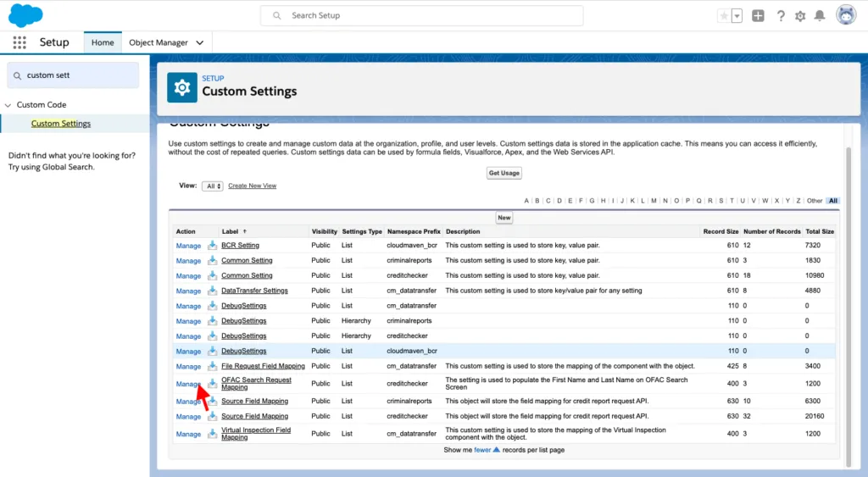Open the OFAC Search Request Mapping link
Screen dimensions: 868x477
[256, 384]
